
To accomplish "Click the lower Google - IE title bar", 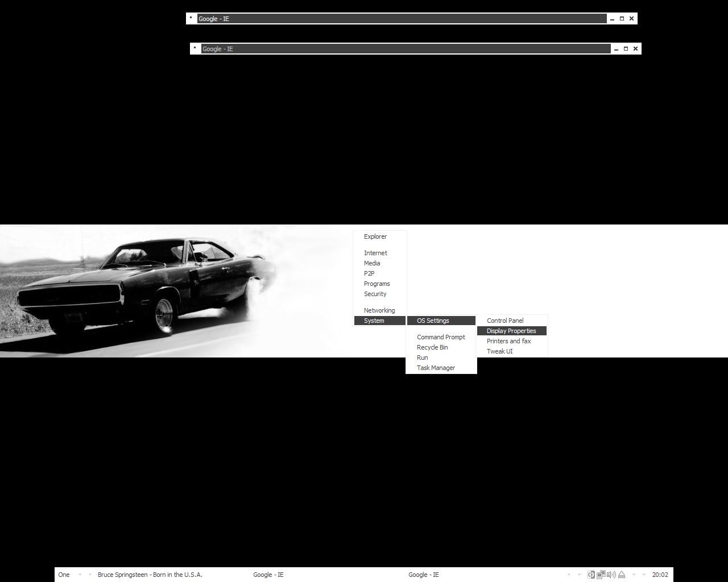I will click(x=406, y=49).
